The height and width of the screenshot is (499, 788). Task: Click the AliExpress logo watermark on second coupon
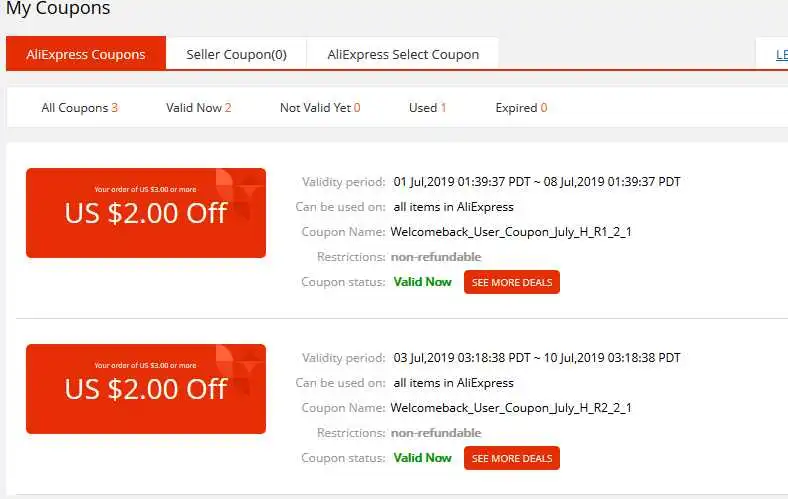pos(240,369)
